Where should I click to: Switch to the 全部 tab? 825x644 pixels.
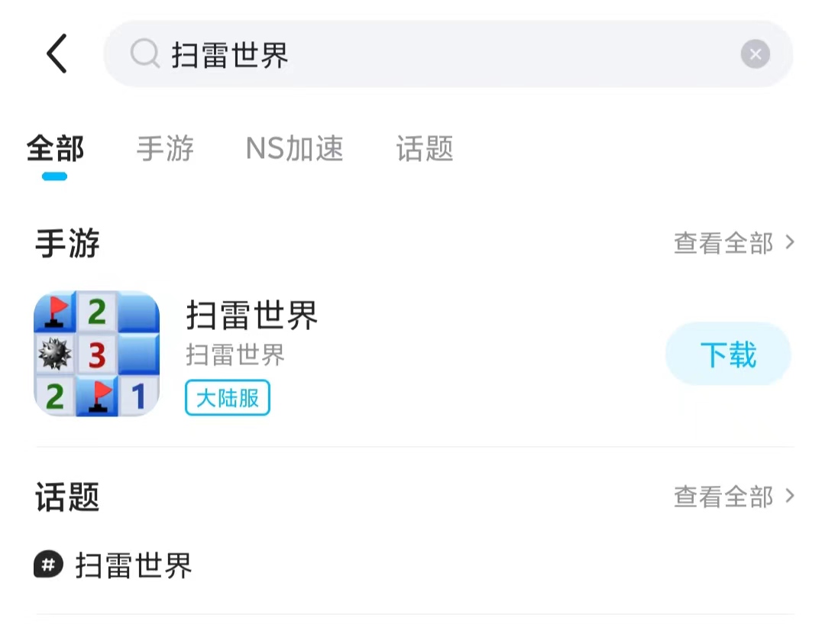(55, 149)
